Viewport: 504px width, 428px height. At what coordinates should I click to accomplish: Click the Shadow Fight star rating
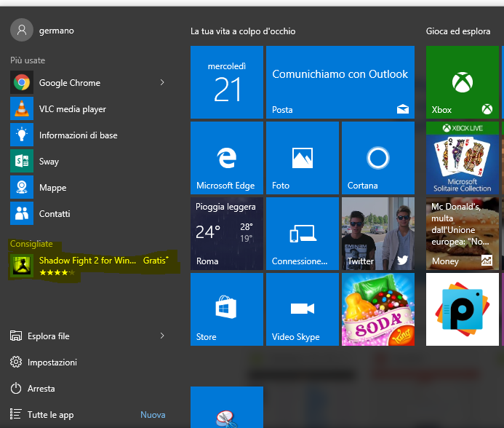pos(57,272)
